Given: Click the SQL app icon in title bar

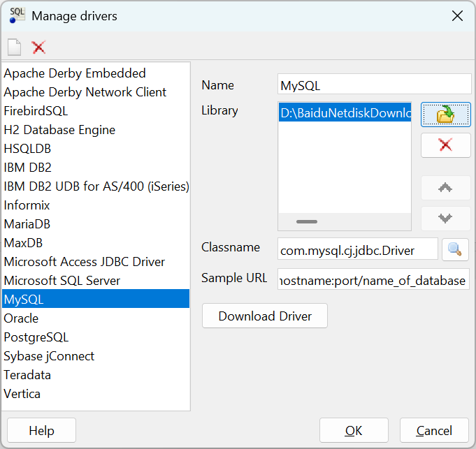Looking at the screenshot, I should click(17, 15).
